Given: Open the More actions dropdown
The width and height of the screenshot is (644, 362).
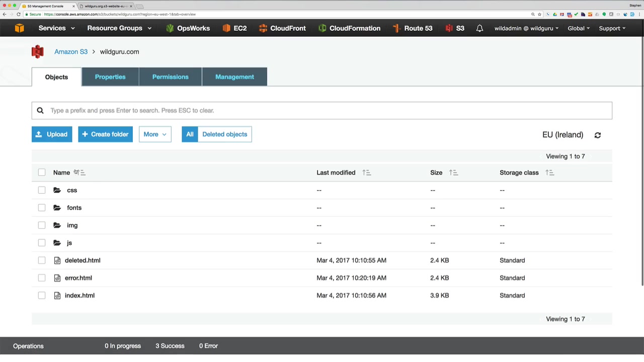Looking at the screenshot, I should pyautogui.click(x=155, y=134).
